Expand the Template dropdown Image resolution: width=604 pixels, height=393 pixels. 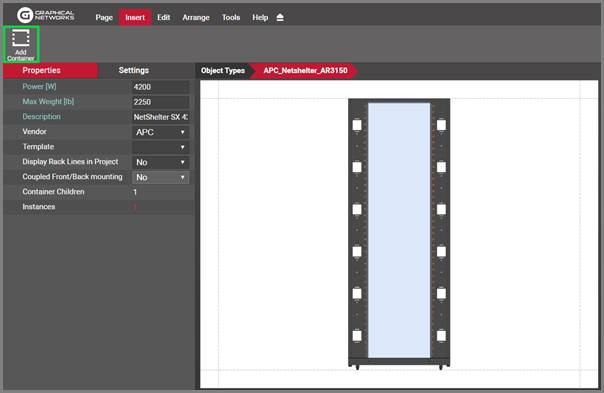[160, 147]
